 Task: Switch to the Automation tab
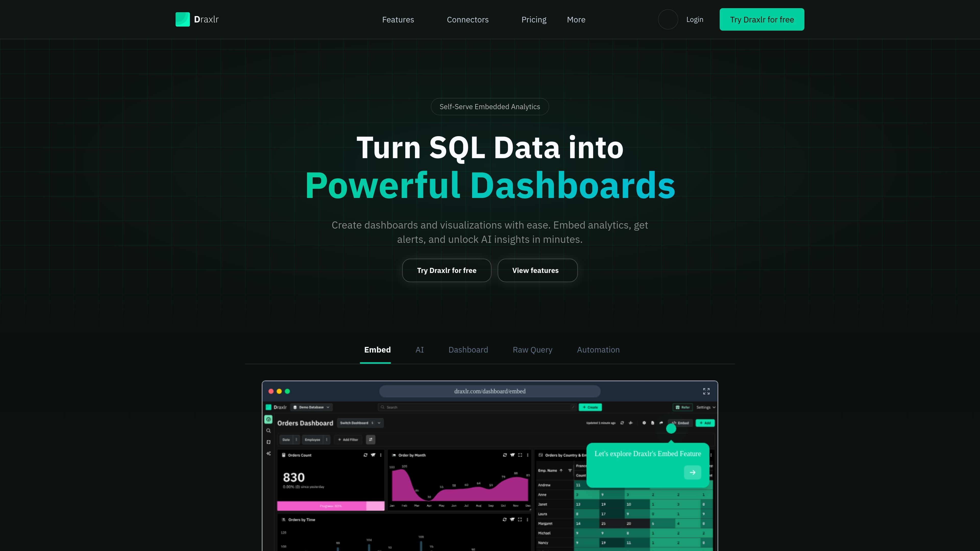[598, 350]
